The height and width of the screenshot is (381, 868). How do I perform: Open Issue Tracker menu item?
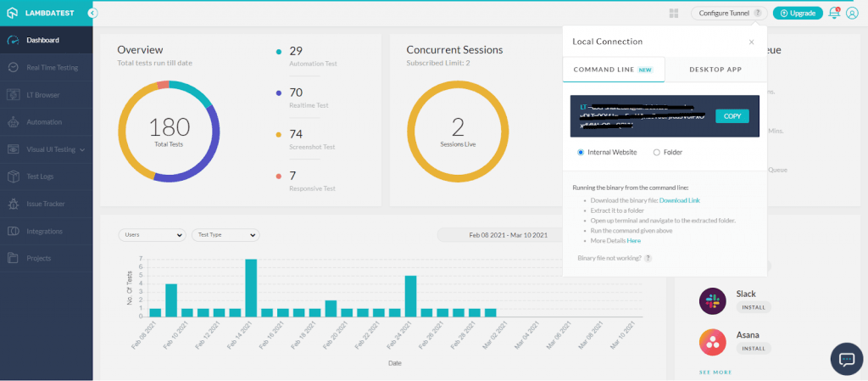[x=47, y=204]
